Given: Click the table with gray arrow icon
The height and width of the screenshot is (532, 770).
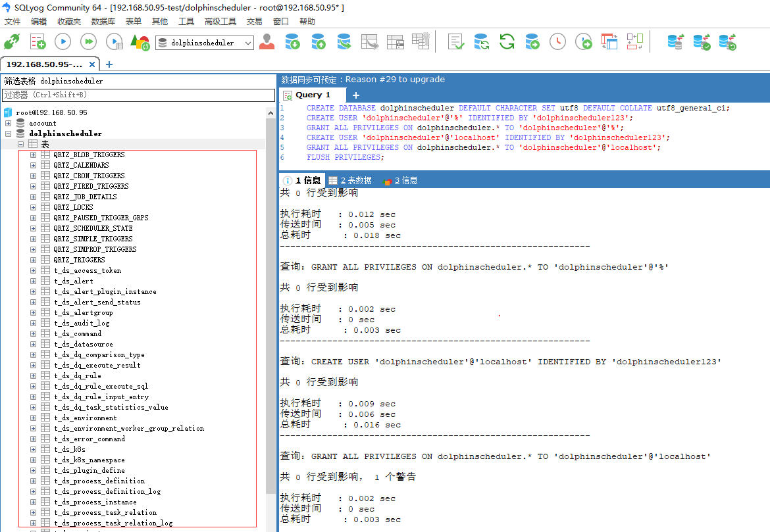Looking at the screenshot, I should [x=369, y=41].
